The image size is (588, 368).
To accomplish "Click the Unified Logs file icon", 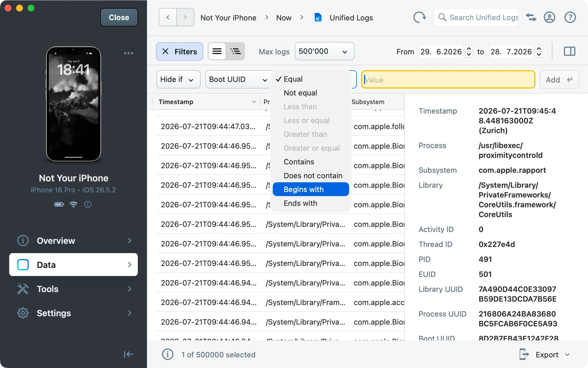I will tap(318, 18).
